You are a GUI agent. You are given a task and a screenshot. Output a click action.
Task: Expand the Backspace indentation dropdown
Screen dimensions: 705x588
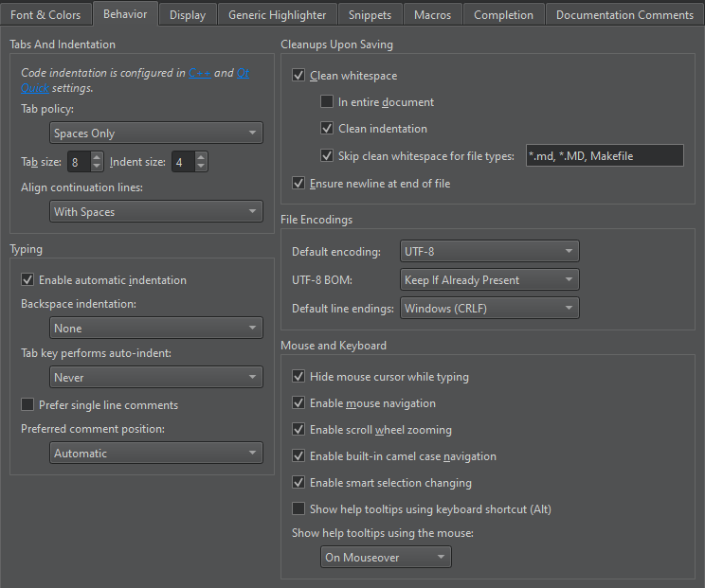click(156, 329)
